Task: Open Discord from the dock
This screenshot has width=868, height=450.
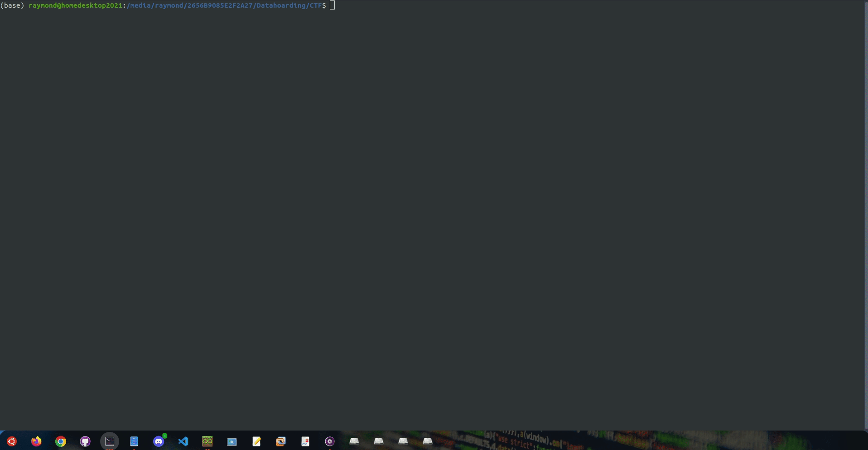Action: click(x=159, y=441)
